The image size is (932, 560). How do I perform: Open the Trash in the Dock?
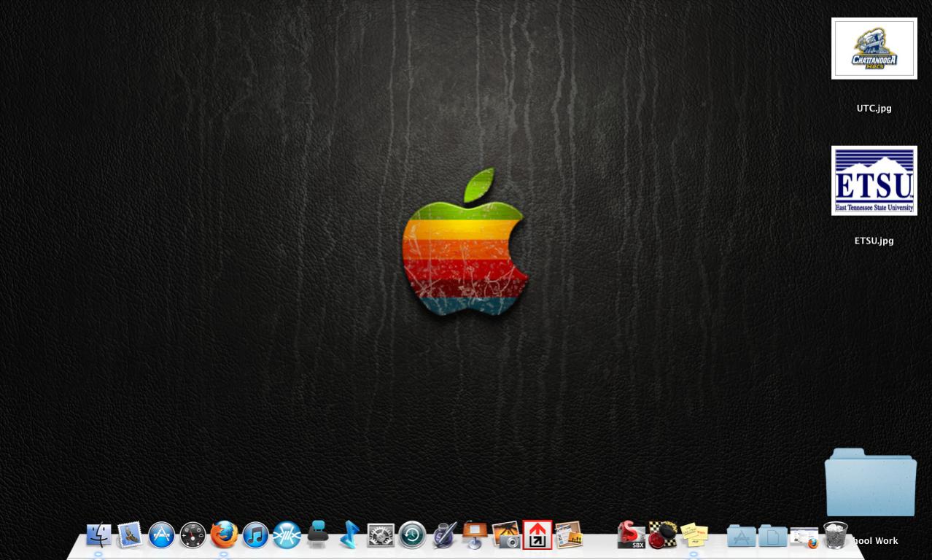pyautogui.click(x=835, y=535)
